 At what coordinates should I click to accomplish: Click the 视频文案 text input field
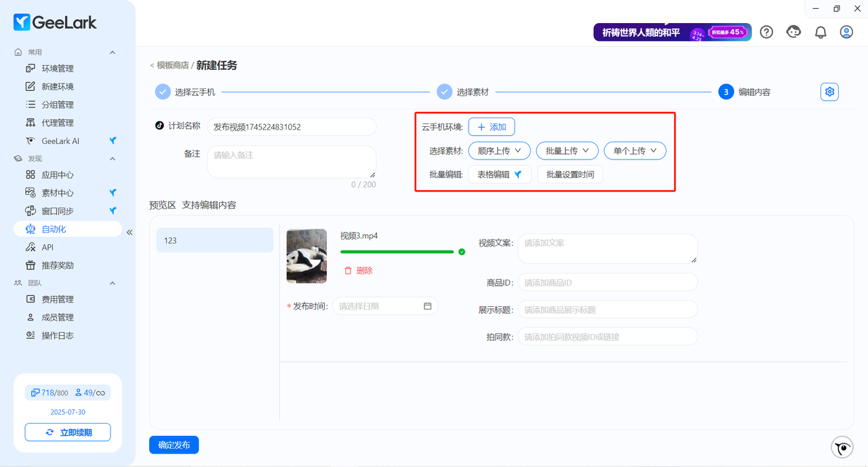(x=607, y=248)
